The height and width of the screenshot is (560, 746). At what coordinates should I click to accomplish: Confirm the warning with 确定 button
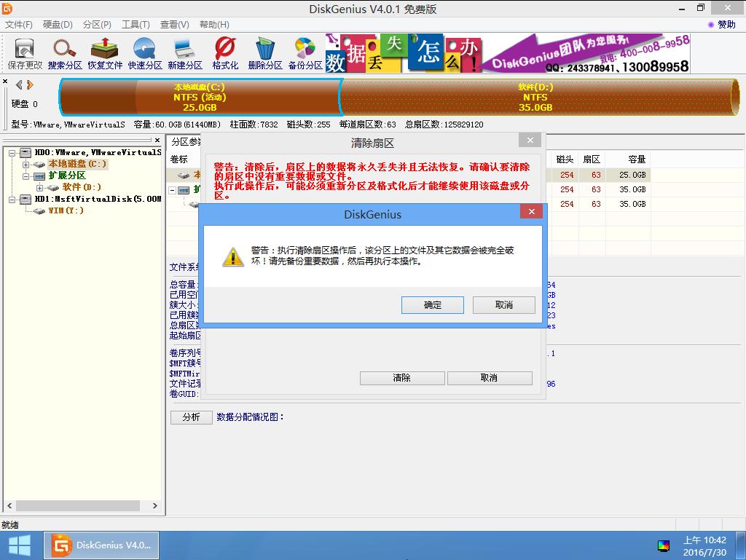[x=432, y=305]
